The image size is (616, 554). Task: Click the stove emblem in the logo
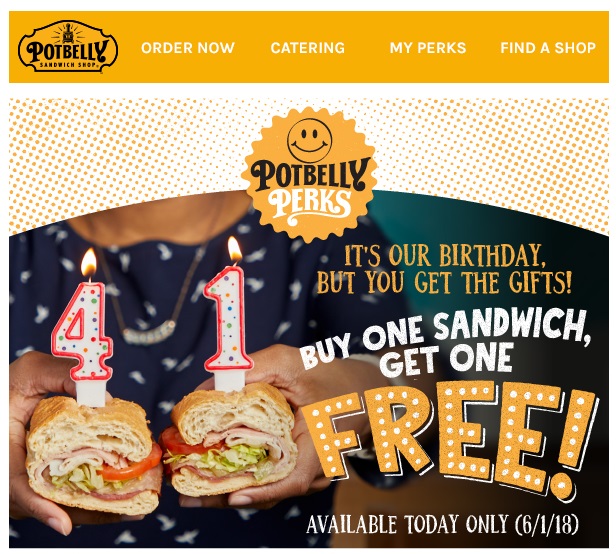click(68, 34)
